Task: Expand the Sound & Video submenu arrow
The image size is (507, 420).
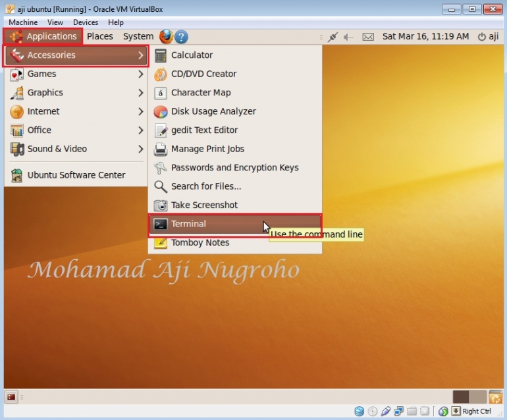Action: point(141,149)
